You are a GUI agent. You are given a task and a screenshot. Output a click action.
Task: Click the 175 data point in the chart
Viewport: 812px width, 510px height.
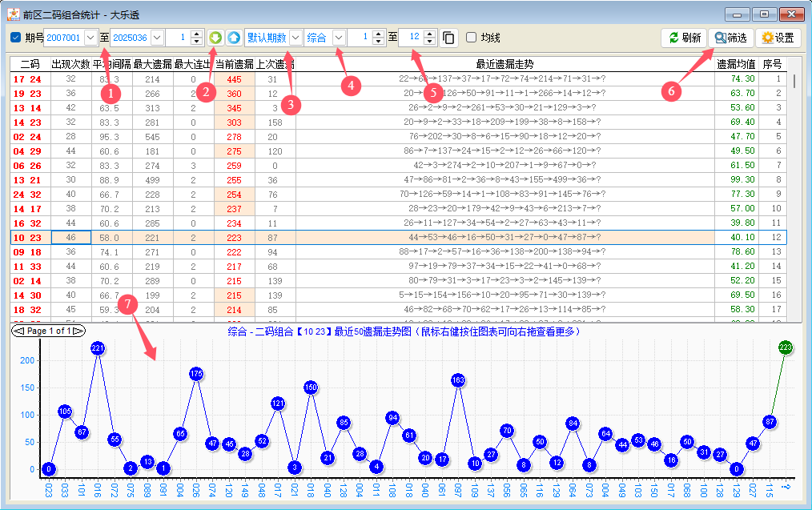196,373
